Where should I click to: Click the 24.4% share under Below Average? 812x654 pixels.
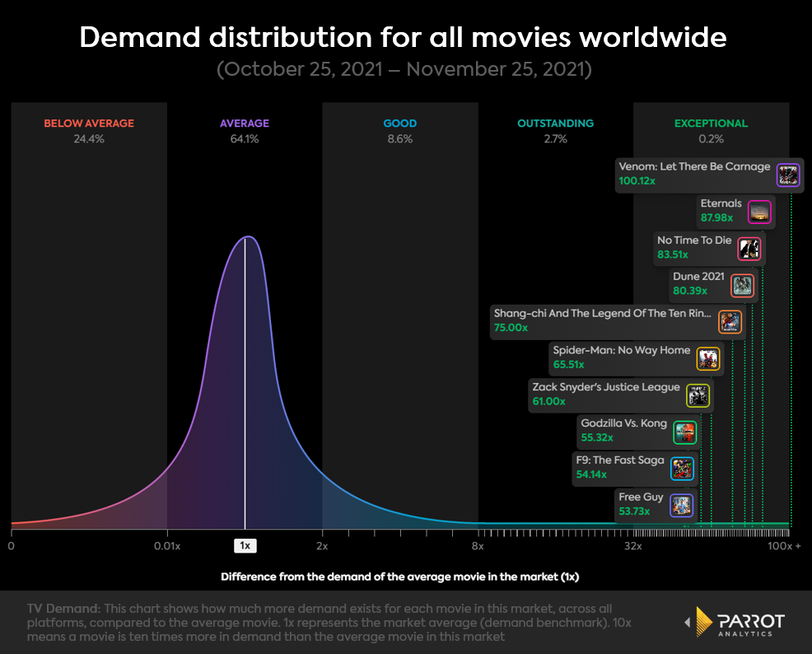pos(89,138)
